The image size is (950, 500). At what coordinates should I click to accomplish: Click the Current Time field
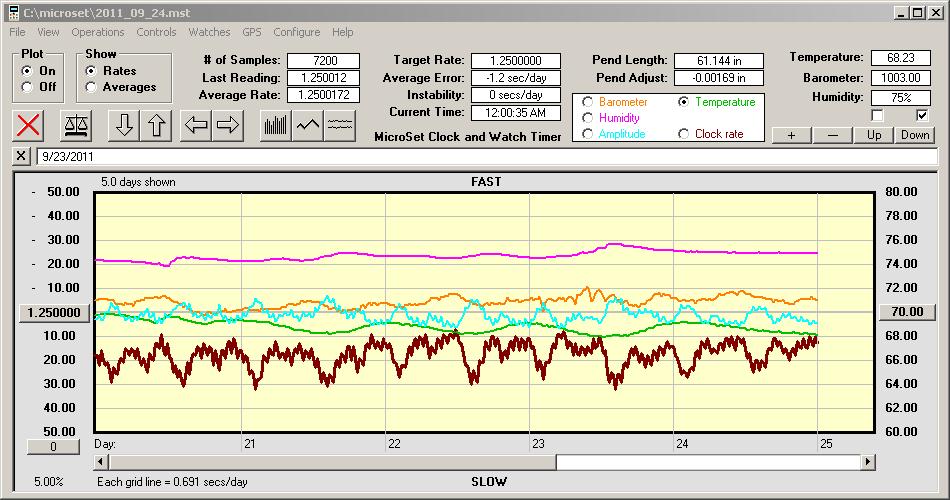click(x=516, y=112)
